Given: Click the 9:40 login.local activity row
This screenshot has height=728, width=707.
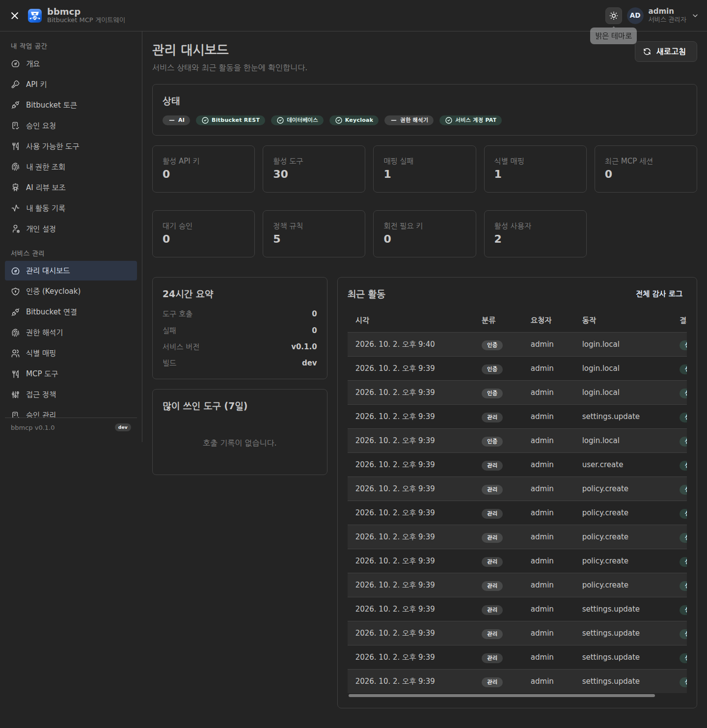Looking at the screenshot, I should tap(517, 344).
